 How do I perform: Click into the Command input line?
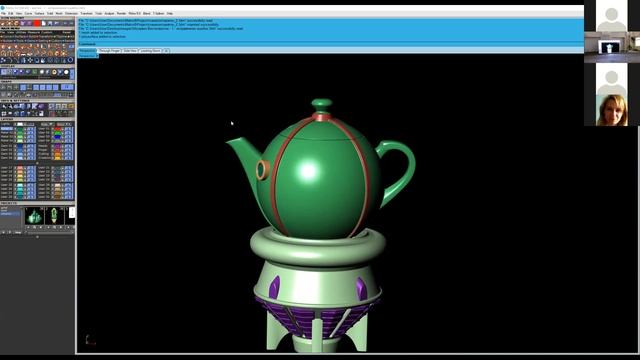(x=331, y=44)
